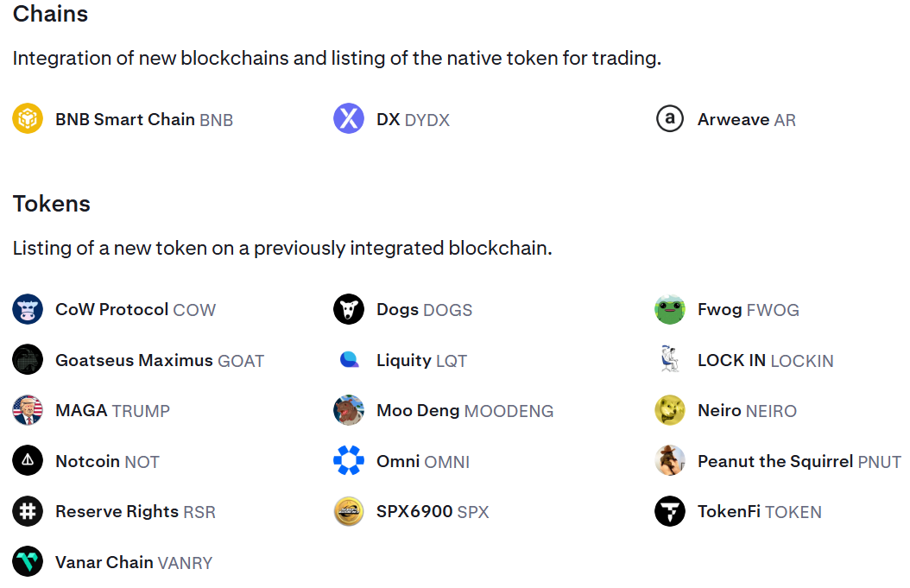Click the Tokens section heading
The height and width of the screenshot is (588, 910).
click(52, 204)
